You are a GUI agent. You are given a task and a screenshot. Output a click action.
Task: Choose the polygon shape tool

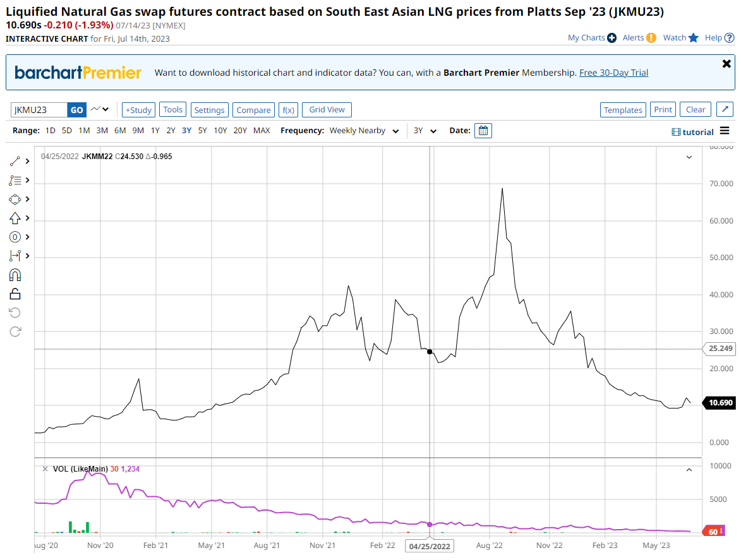point(15,199)
